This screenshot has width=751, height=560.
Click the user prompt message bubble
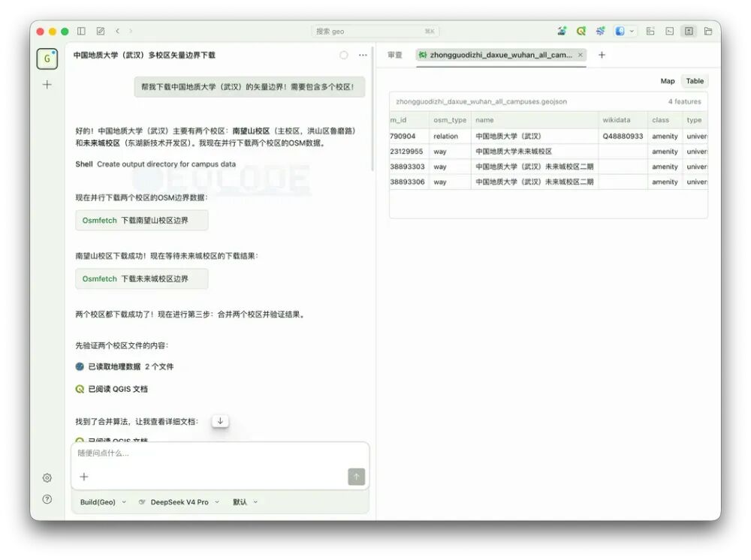click(x=249, y=86)
